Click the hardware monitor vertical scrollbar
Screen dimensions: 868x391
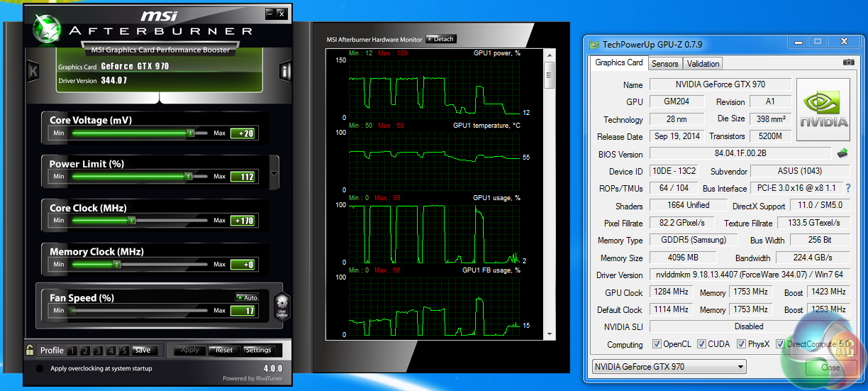click(x=548, y=193)
